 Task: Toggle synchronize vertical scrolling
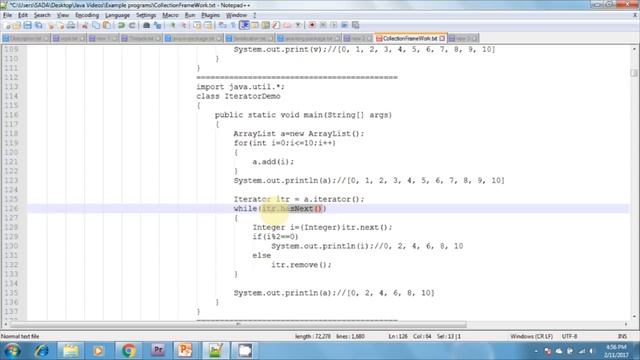(197, 25)
